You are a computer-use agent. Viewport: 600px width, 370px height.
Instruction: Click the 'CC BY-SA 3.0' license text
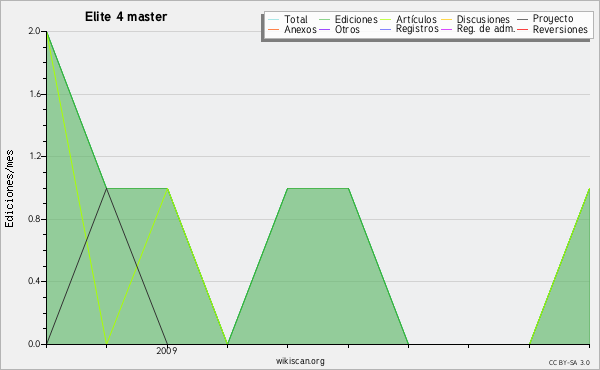569,363
